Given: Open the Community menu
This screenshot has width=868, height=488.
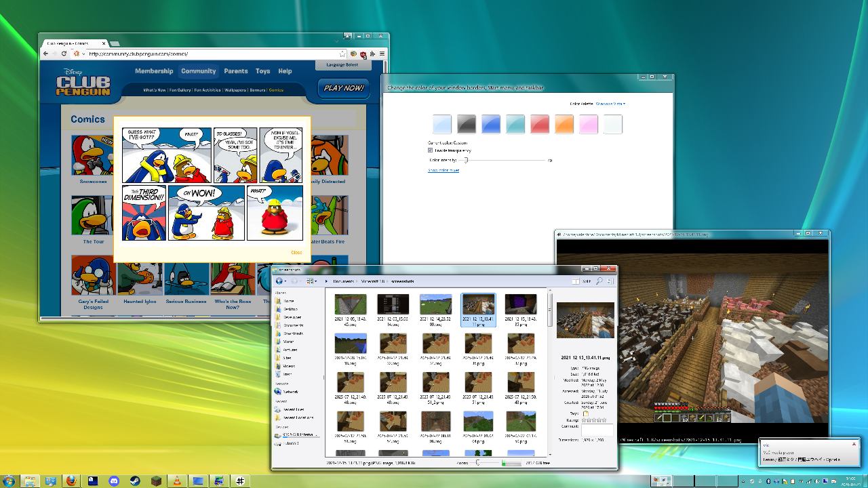Looking at the screenshot, I should tap(199, 71).
